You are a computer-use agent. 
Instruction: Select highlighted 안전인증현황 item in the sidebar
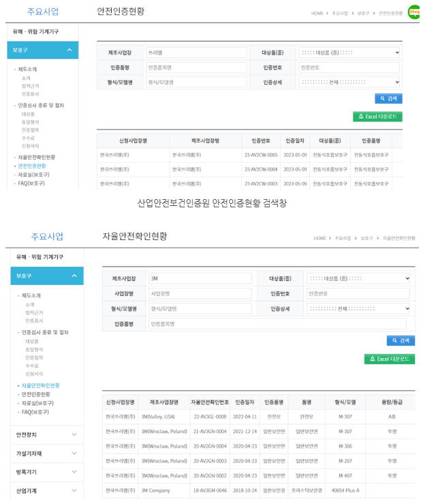pyautogui.click(x=32, y=166)
